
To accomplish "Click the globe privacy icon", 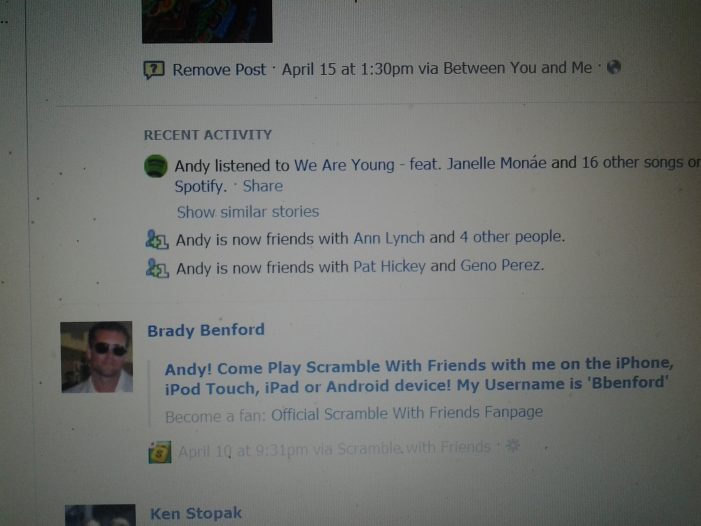I will 614,67.
